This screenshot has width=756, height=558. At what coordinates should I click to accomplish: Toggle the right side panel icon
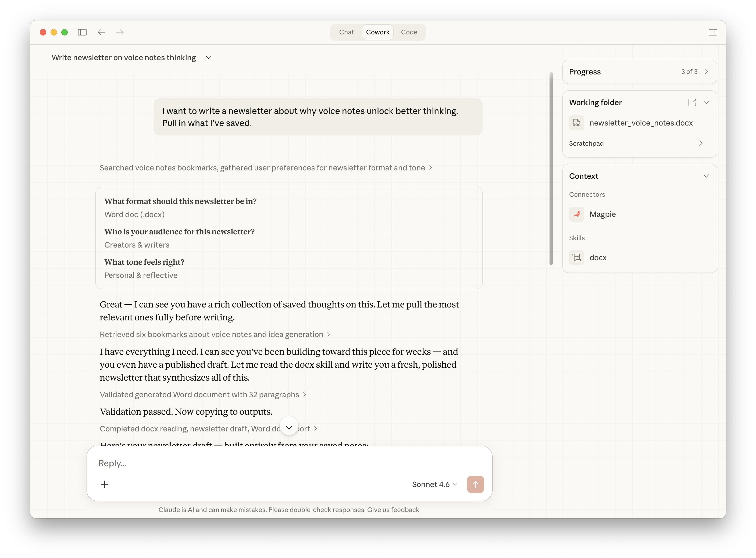coord(713,32)
